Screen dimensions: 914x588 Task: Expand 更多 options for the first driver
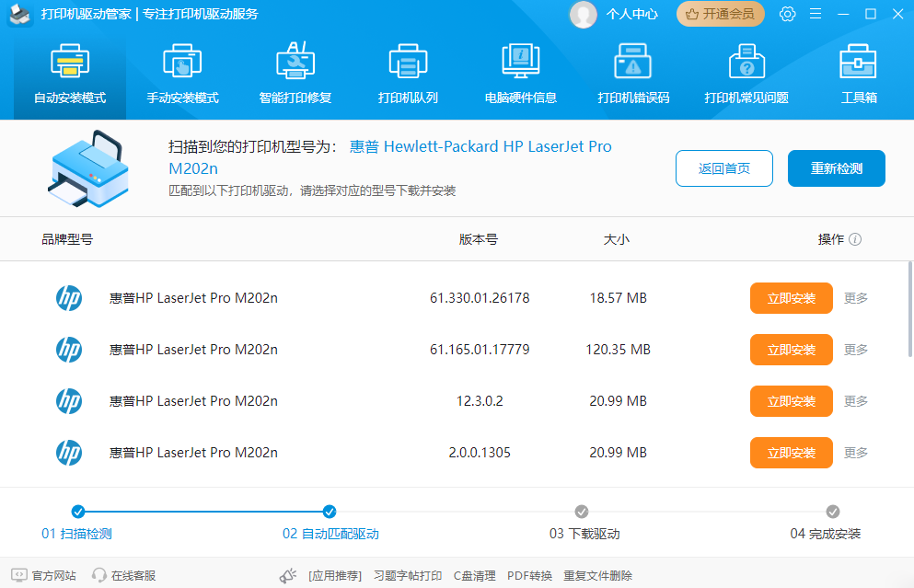tap(855, 298)
